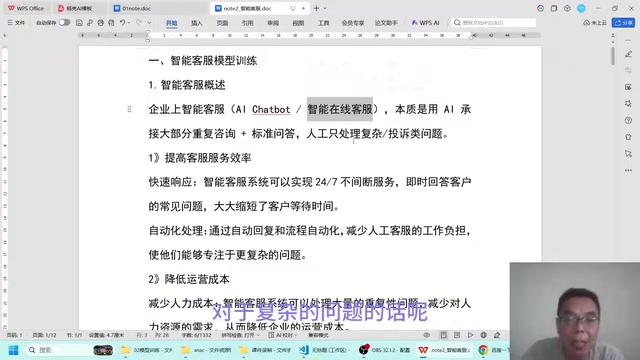Click the blue 分享 share button
Image resolution: width=640 pixels, height=360 pixels.
click(x=623, y=23)
